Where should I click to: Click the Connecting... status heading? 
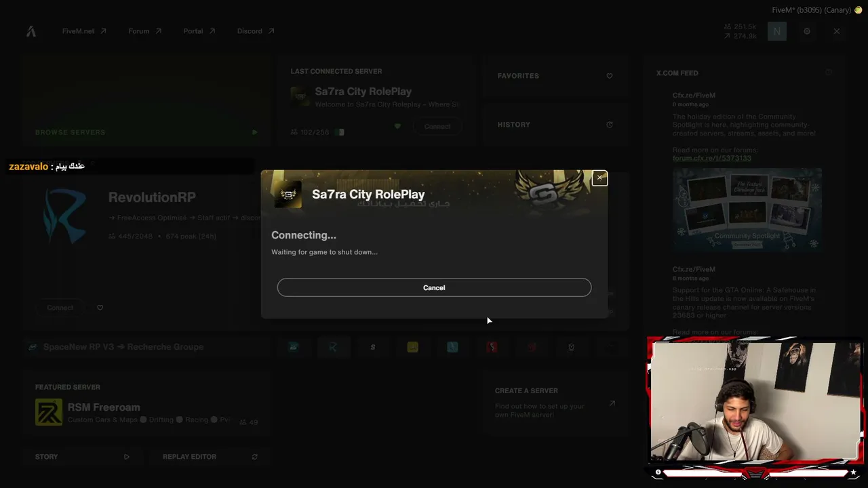click(304, 235)
